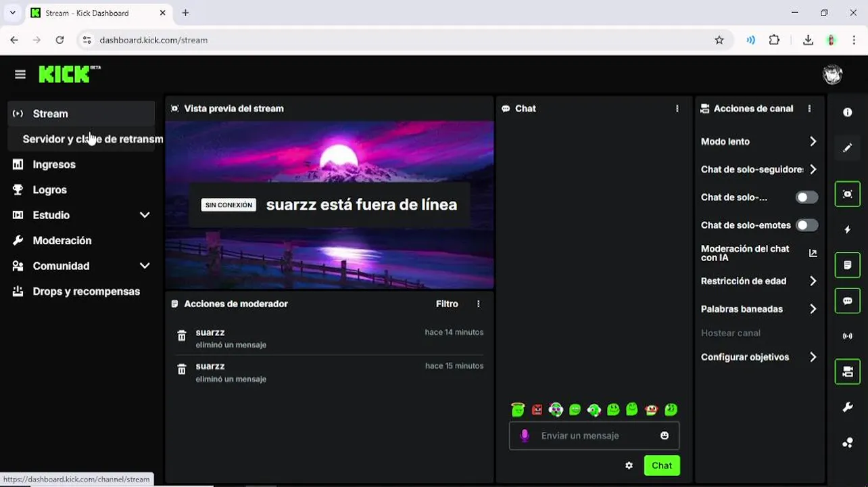Click the 'hace 15 minutos' timestamp
Image resolution: width=868 pixels, height=487 pixels.
tap(454, 366)
